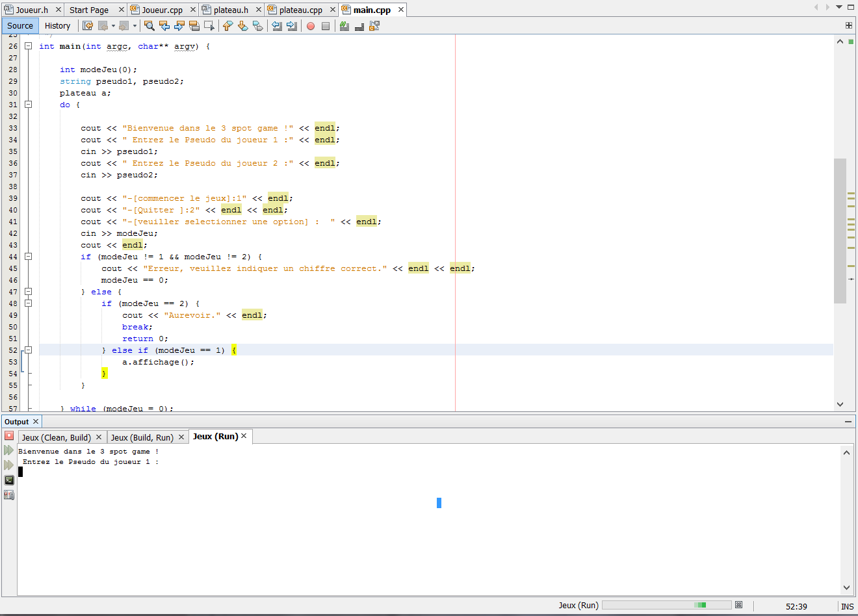Click Previous Bookmark icon
Screen dimensions: 858x616
[x=227, y=26]
